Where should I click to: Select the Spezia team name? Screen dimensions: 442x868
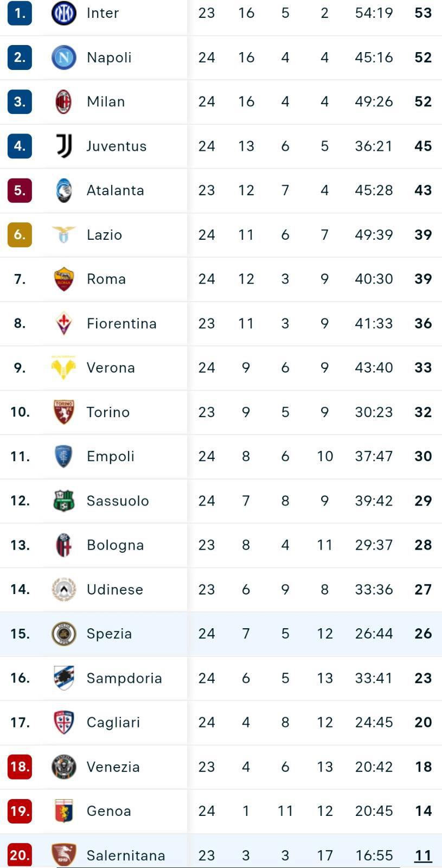(109, 634)
